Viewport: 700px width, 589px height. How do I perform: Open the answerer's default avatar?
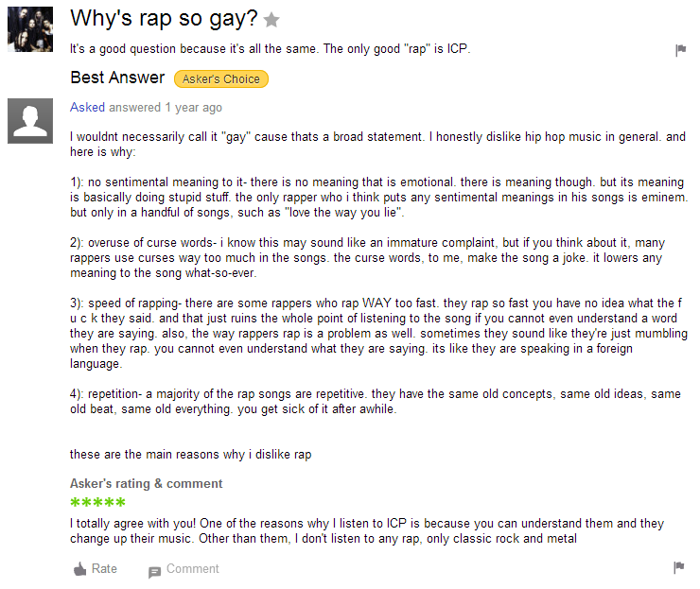30,121
